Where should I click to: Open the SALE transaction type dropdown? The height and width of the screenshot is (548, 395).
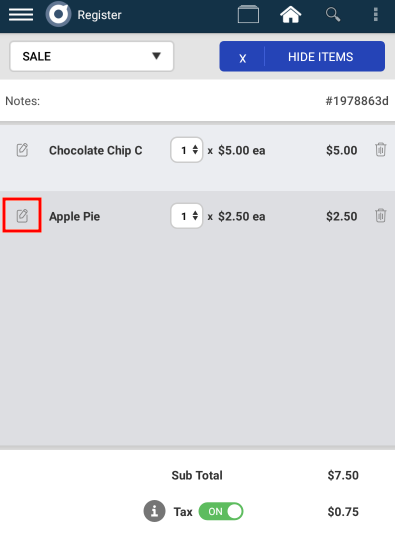coord(92,56)
